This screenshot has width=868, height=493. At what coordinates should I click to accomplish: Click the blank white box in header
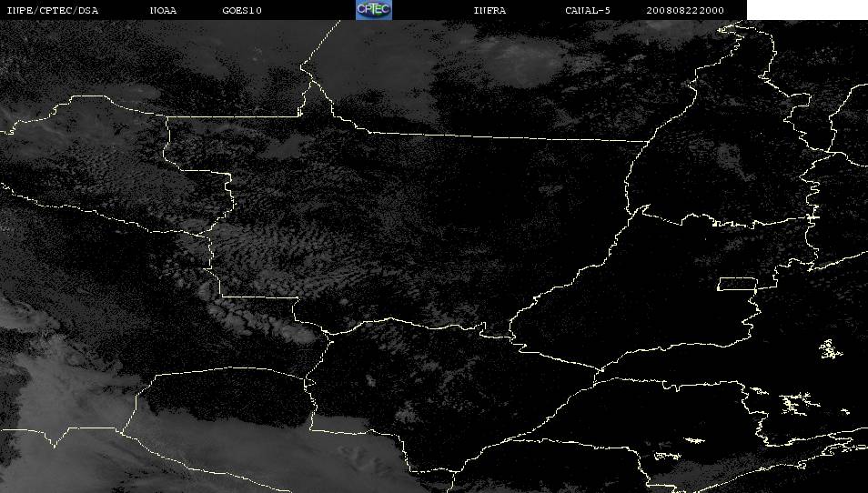click(807, 10)
